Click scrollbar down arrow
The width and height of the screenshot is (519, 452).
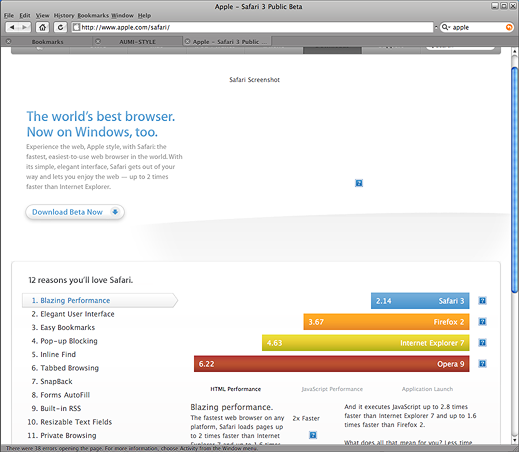[515, 440]
